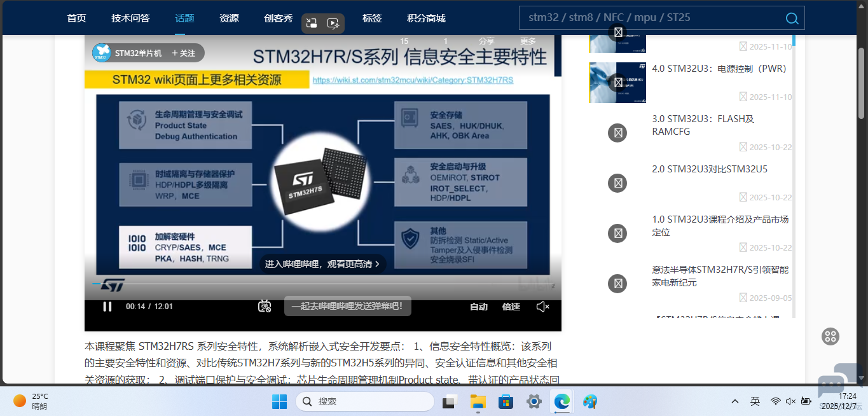This screenshot has height=416, width=868.
Task: Open the 创客秀 nav item
Action: pyautogui.click(x=279, y=18)
